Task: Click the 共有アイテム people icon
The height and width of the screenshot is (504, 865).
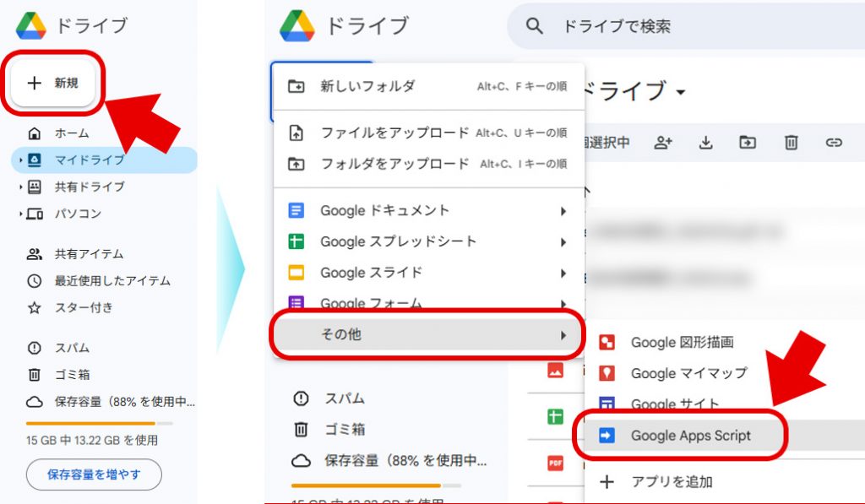Action: 34,253
